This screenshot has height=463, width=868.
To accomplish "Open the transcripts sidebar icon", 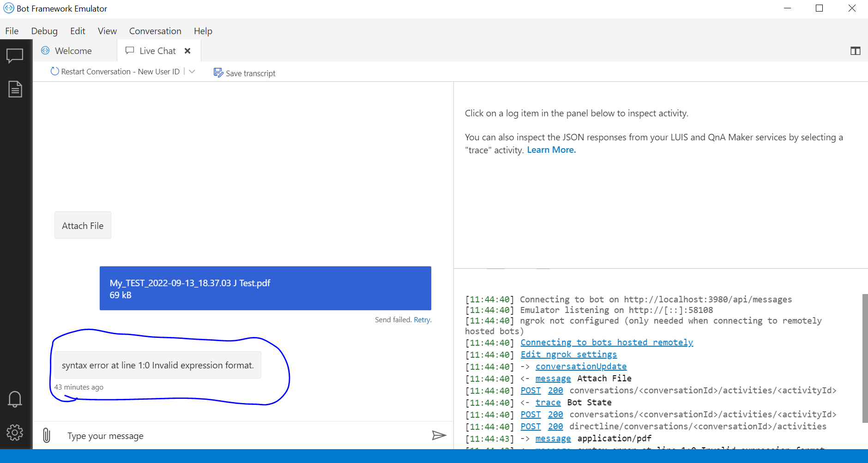I will tap(15, 89).
